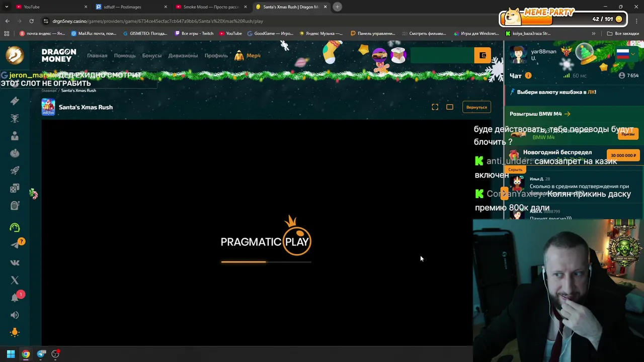Open the ЛК cashback link

click(x=592, y=92)
